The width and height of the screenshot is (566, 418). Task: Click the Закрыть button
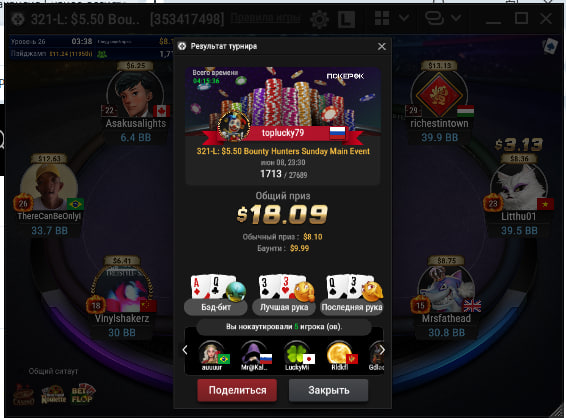328,390
